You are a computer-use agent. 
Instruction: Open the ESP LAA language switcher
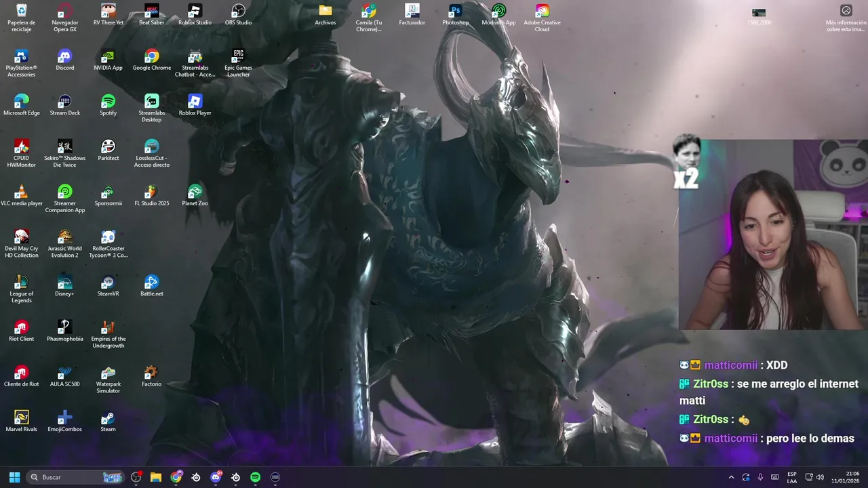click(792, 477)
